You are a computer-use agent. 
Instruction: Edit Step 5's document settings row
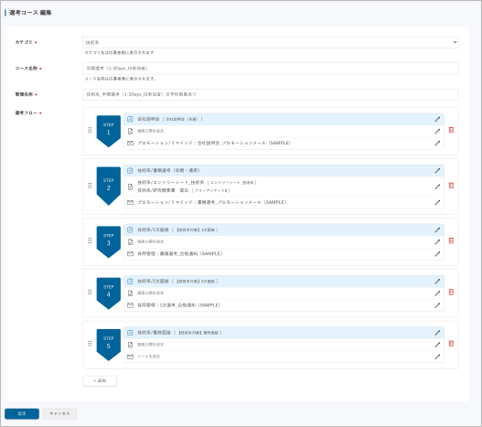(437, 344)
